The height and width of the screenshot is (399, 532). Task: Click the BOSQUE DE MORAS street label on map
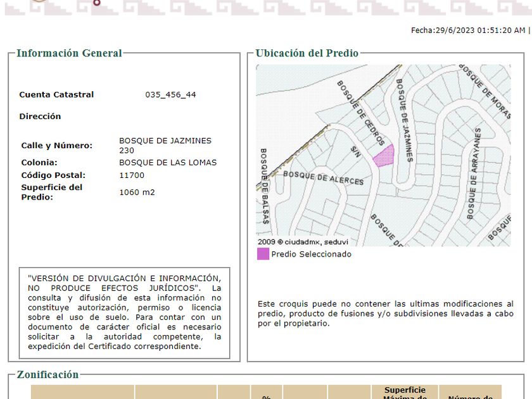tap(485, 91)
